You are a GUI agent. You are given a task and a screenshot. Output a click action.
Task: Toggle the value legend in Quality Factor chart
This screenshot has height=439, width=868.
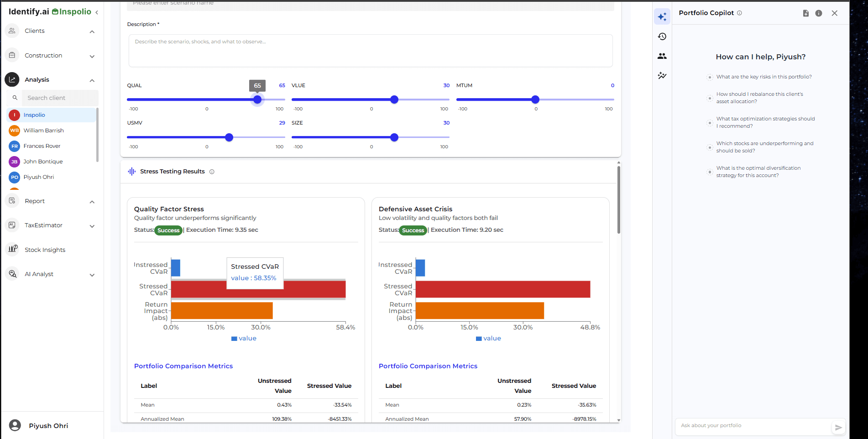click(244, 339)
